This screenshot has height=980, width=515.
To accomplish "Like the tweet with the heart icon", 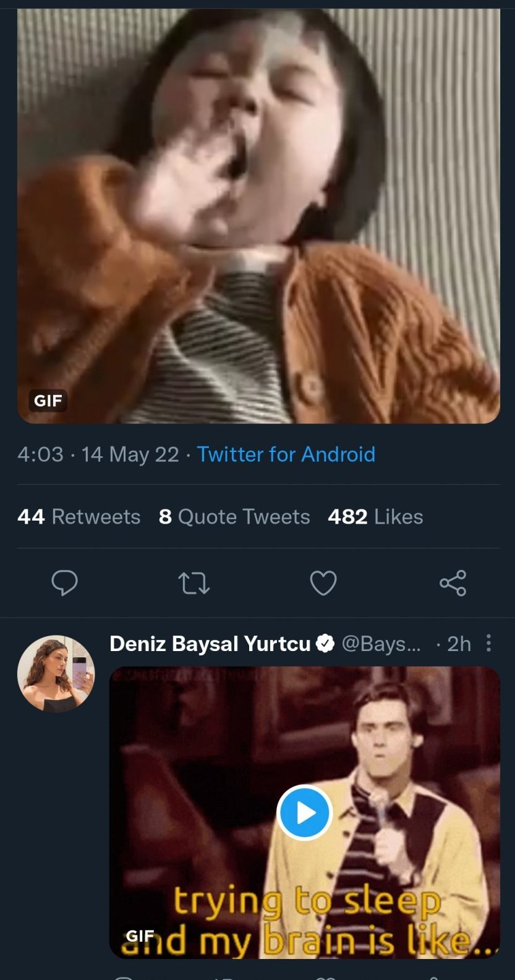I will [323, 582].
